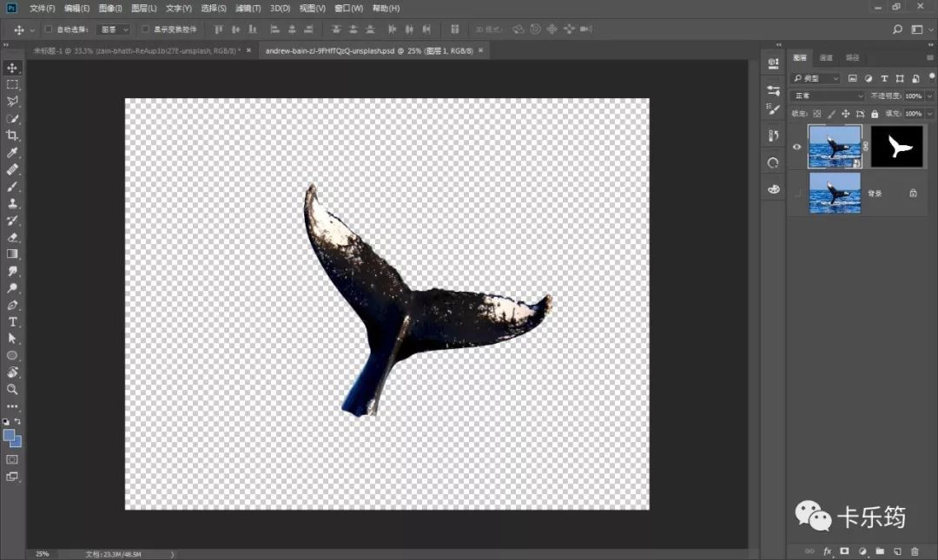Select the Rectangular Marquee tool
The width and height of the screenshot is (938, 560).
(x=12, y=84)
